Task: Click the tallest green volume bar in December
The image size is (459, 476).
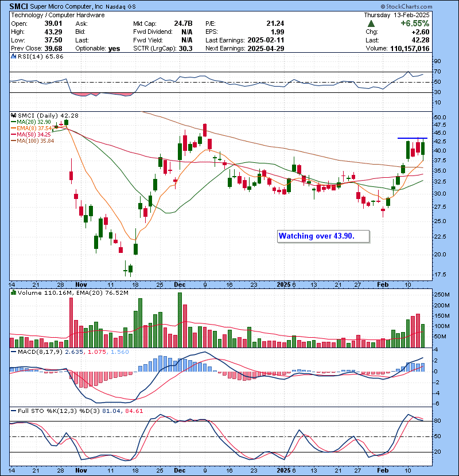Action: point(180,320)
